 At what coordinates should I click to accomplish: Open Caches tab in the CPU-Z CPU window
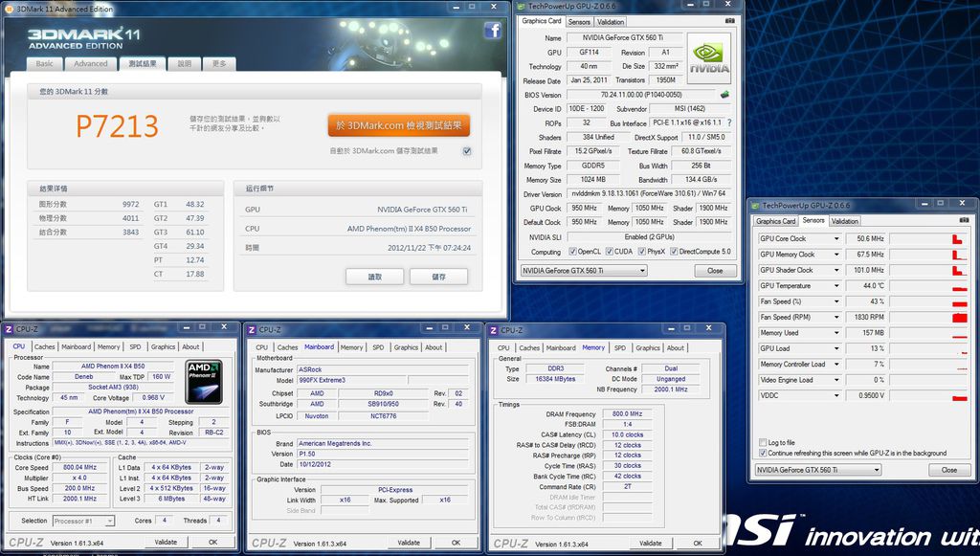44,346
